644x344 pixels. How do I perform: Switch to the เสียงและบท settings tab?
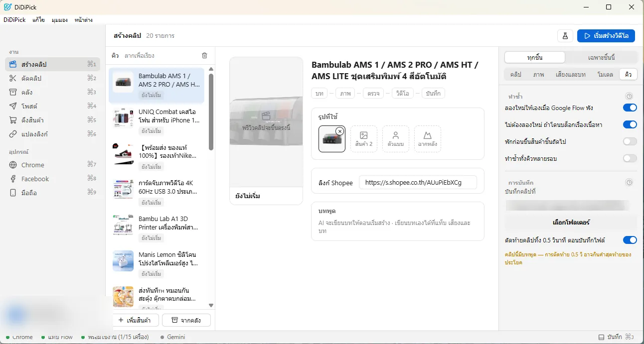570,74
